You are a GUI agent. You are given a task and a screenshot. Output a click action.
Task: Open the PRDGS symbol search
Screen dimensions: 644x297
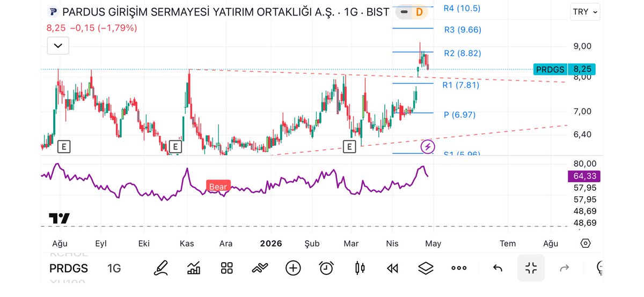69,268
